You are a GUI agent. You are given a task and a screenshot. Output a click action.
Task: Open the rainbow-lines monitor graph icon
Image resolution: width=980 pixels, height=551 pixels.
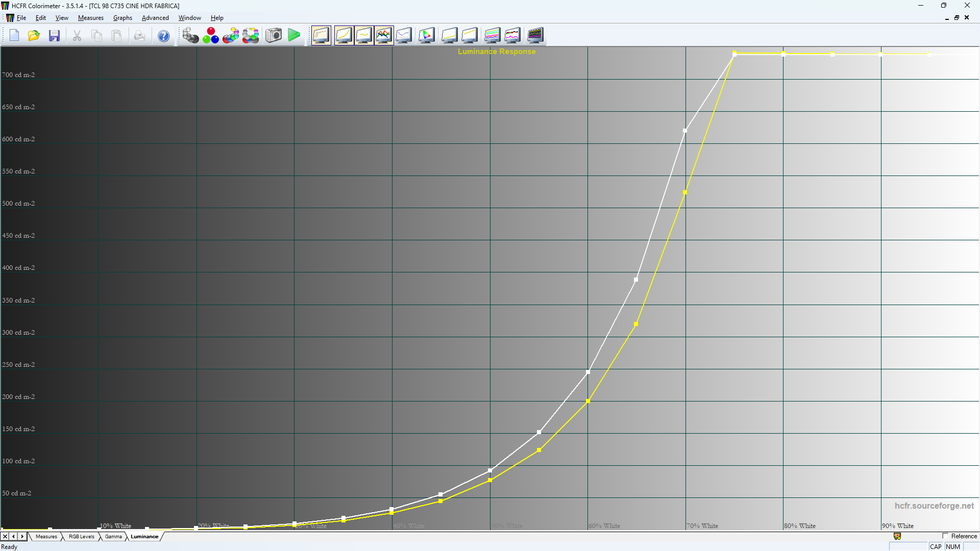(x=492, y=36)
